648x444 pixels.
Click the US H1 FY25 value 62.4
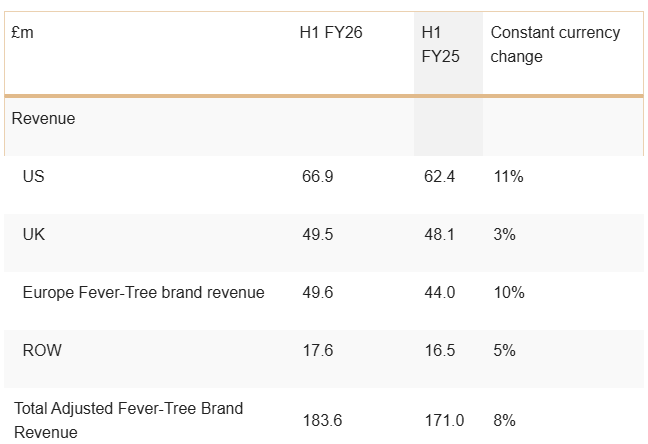pyautogui.click(x=439, y=177)
